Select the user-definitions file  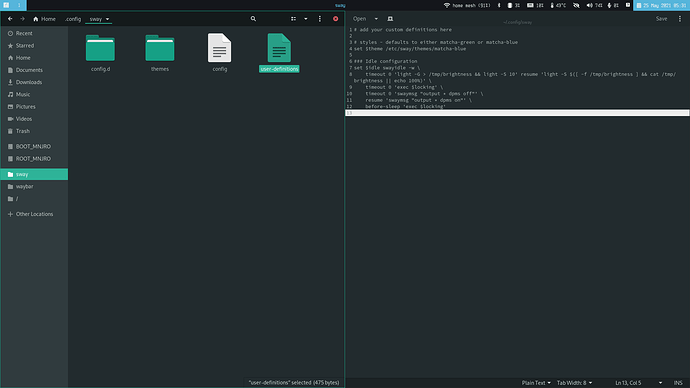(279, 52)
